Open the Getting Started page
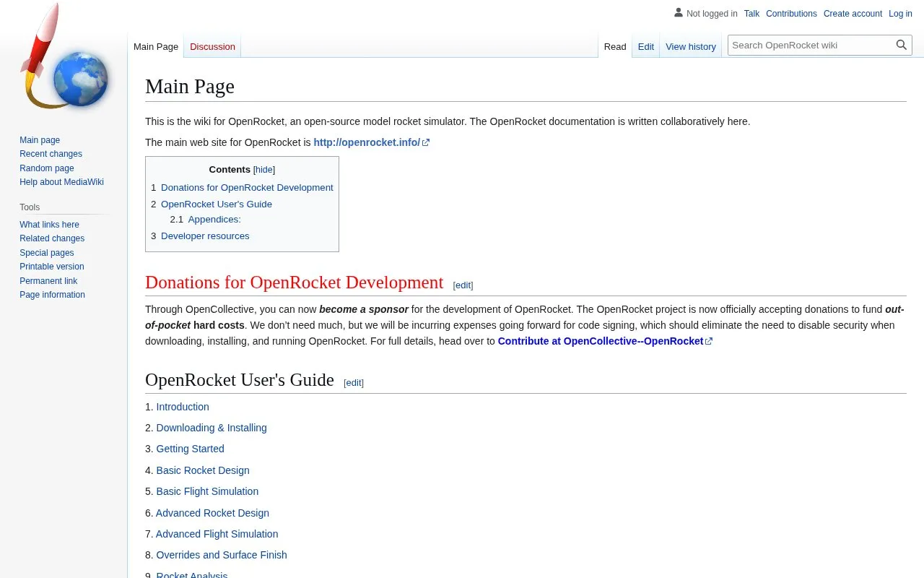 tap(191, 449)
